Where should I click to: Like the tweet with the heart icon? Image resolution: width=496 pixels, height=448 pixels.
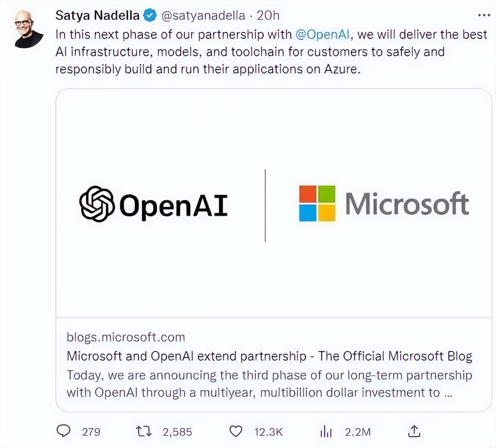[x=235, y=431]
